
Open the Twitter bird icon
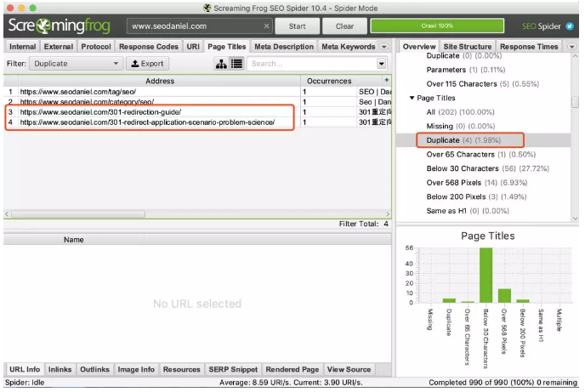[x=570, y=26]
